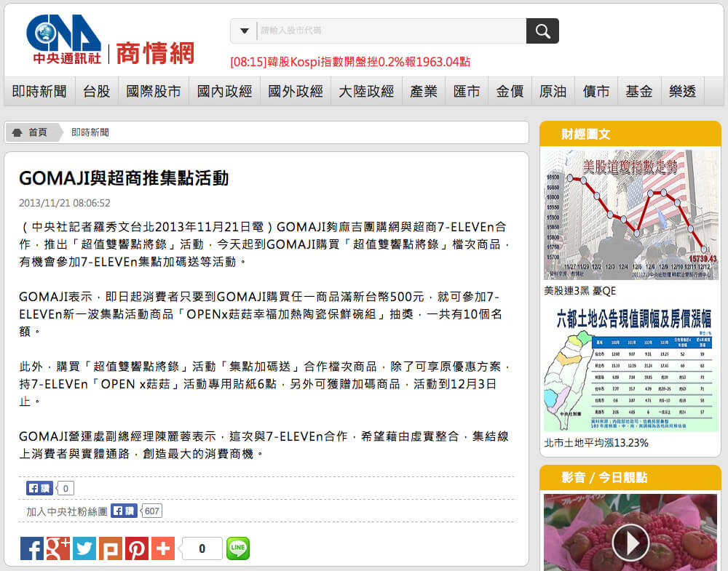Open the 大陸政經 nav tab
Screen dimensions: 728x571
click(366, 92)
